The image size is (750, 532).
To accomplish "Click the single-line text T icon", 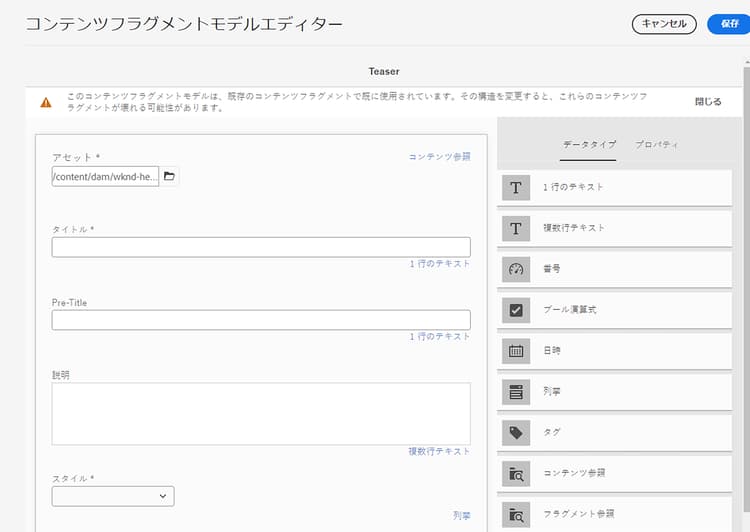I will pyautogui.click(x=516, y=188).
